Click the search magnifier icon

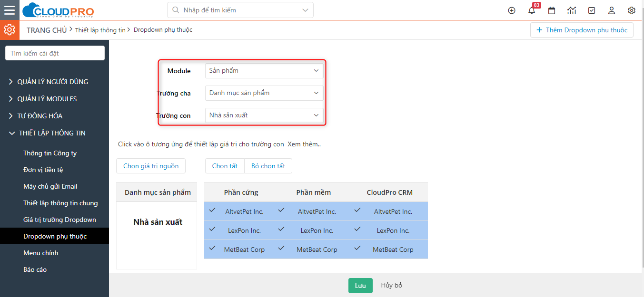coord(176,10)
